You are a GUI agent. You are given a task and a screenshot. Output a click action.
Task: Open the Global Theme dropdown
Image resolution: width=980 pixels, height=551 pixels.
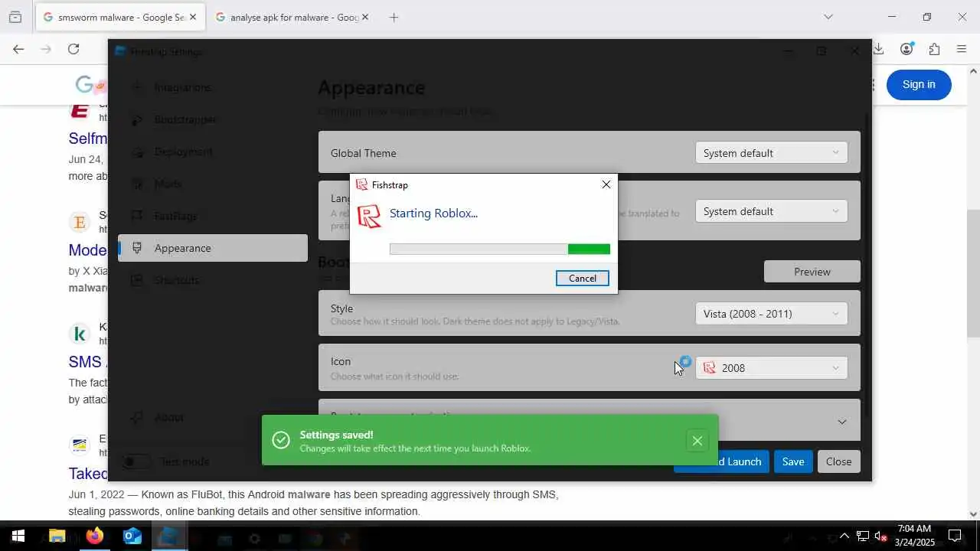tap(771, 153)
